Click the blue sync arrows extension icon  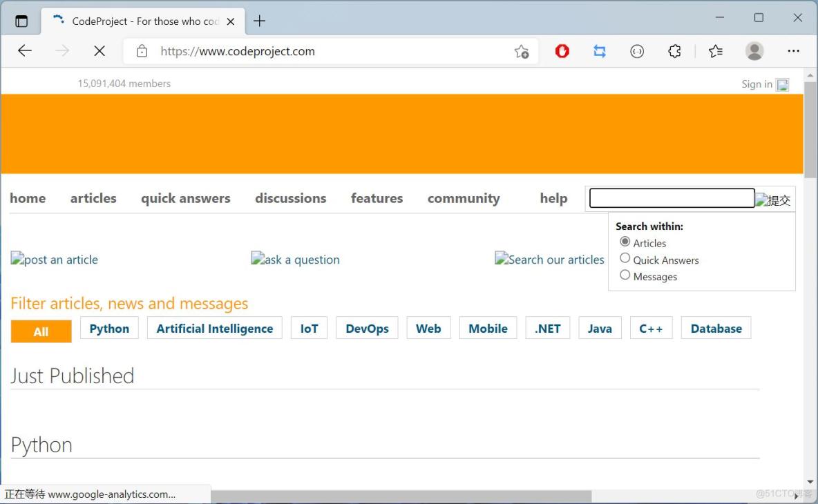point(600,51)
